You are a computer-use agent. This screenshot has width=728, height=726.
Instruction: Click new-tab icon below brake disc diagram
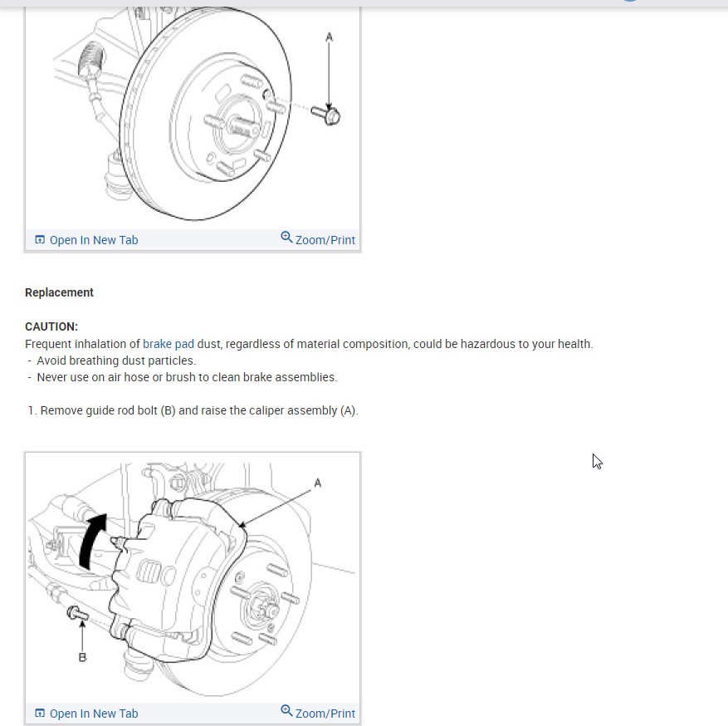(x=40, y=240)
